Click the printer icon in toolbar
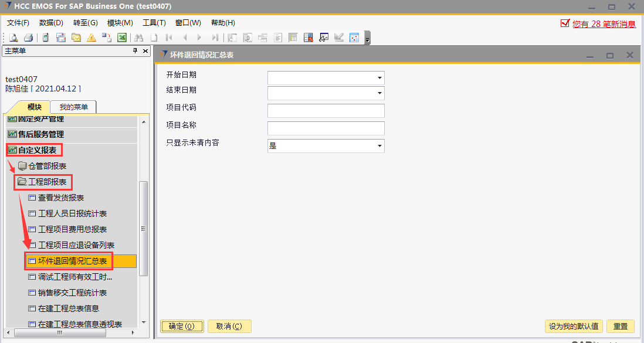Image resolution: width=644 pixels, height=343 pixels. pos(28,38)
